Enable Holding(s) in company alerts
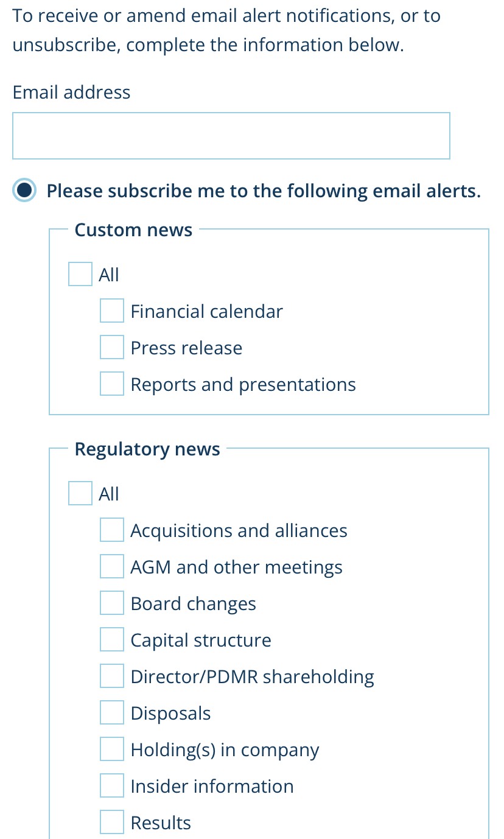This screenshot has height=839, width=504. pyautogui.click(x=112, y=749)
